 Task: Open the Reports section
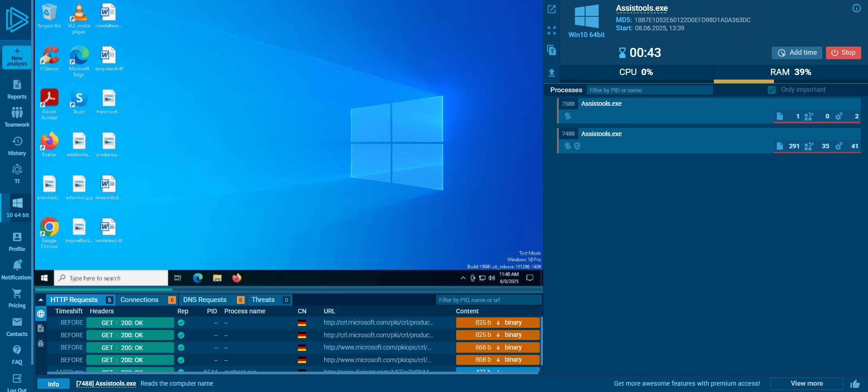click(17, 90)
